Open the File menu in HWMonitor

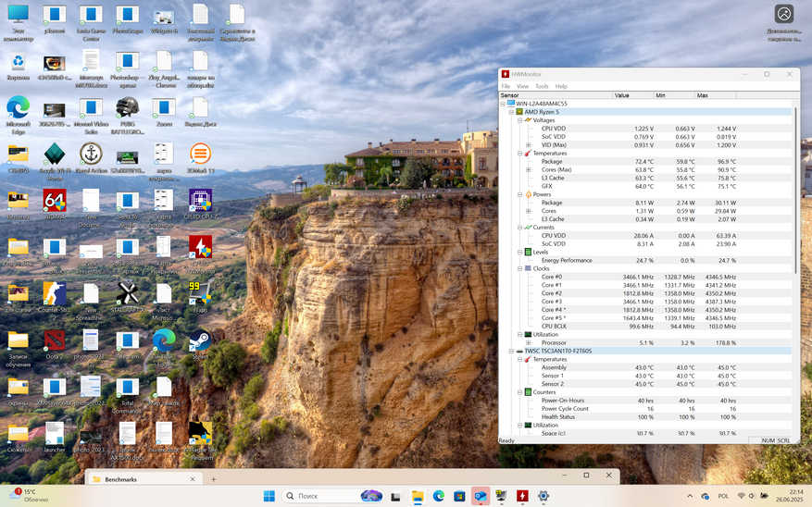(x=506, y=86)
